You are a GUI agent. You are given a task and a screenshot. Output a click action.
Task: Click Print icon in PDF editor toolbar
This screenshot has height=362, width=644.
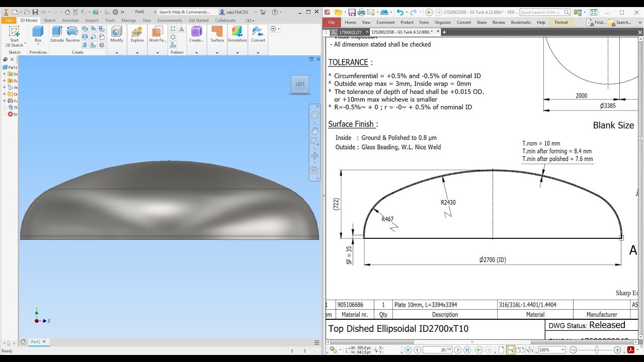pyautogui.click(x=361, y=12)
